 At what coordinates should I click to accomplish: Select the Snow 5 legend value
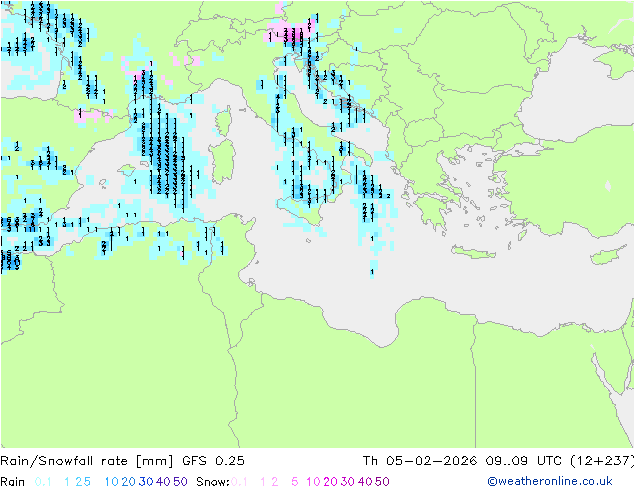pyautogui.click(x=295, y=482)
